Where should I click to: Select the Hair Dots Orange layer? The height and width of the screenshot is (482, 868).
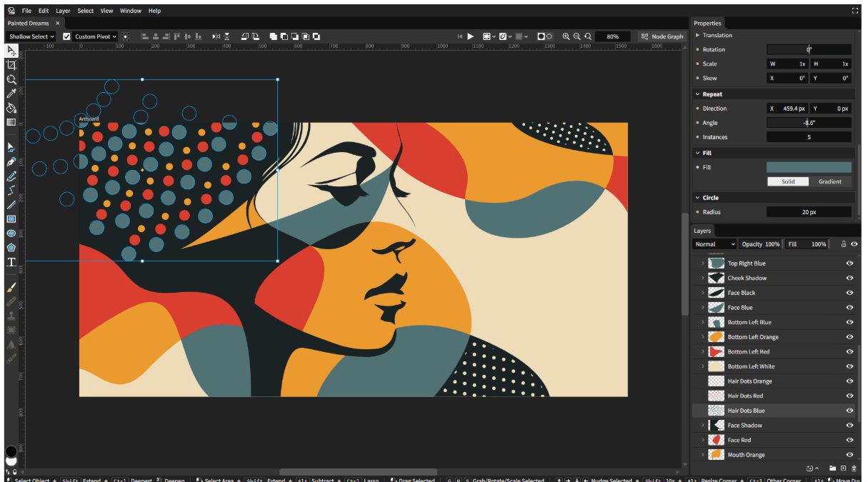click(x=774, y=381)
